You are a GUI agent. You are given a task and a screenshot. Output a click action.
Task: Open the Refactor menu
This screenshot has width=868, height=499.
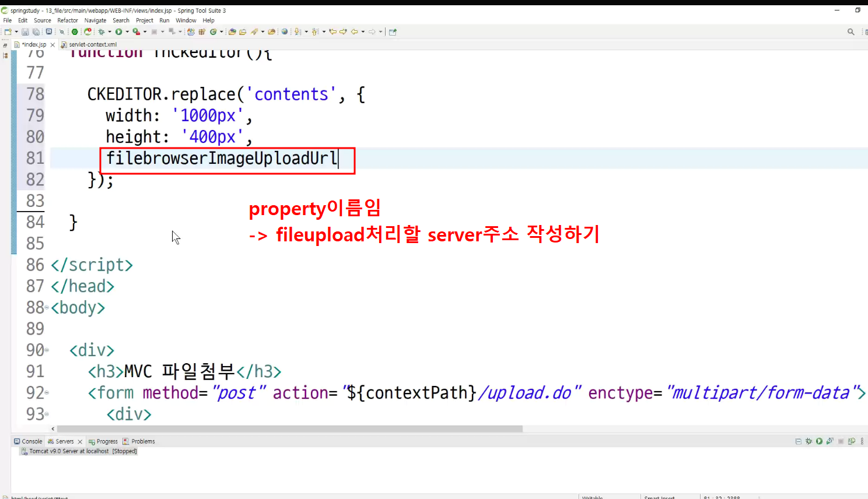pyautogui.click(x=68, y=20)
